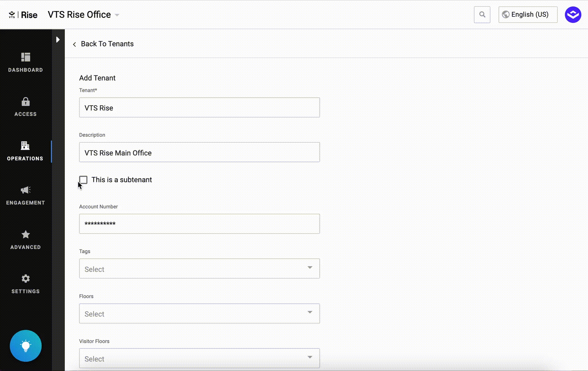Check the 'This is a subtenant' box
Screen dimensions: 588x371
point(83,180)
